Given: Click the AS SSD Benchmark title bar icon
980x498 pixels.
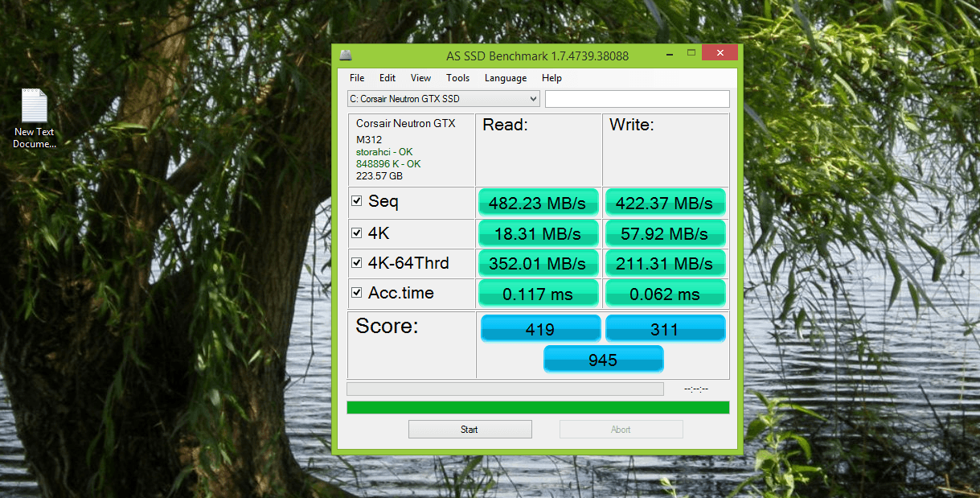Looking at the screenshot, I should 345,55.
